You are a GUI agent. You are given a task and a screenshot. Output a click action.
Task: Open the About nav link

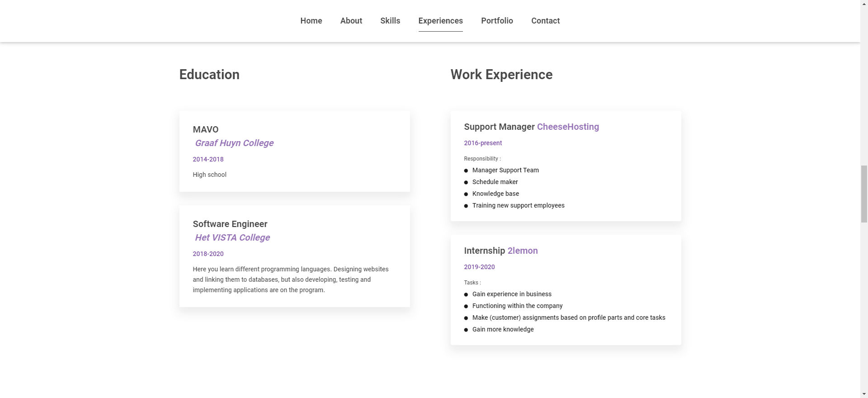point(351,21)
